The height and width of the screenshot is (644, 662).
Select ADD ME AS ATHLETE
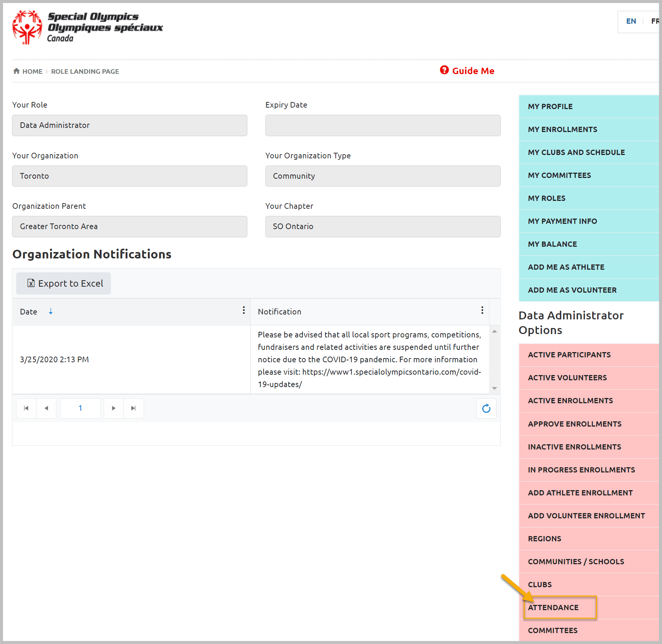[x=589, y=267]
